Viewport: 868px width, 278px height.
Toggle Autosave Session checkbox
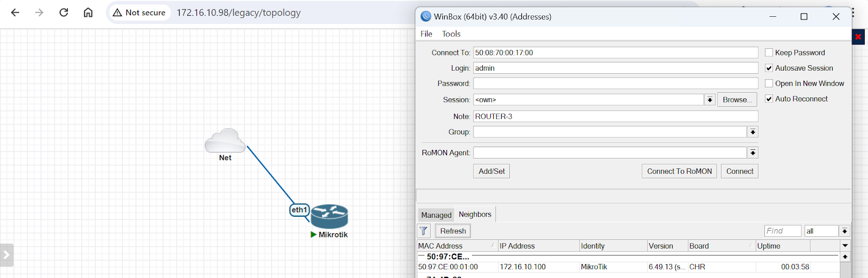(x=769, y=68)
